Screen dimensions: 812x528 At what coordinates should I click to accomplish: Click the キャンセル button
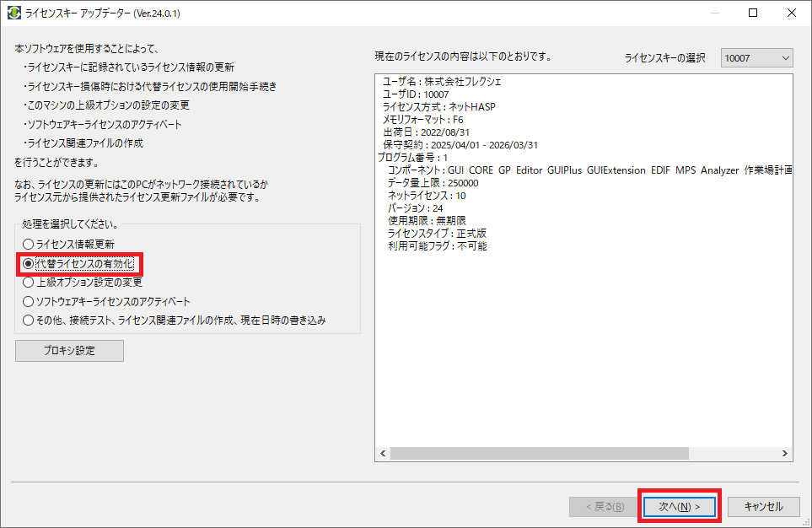pyautogui.click(x=763, y=506)
